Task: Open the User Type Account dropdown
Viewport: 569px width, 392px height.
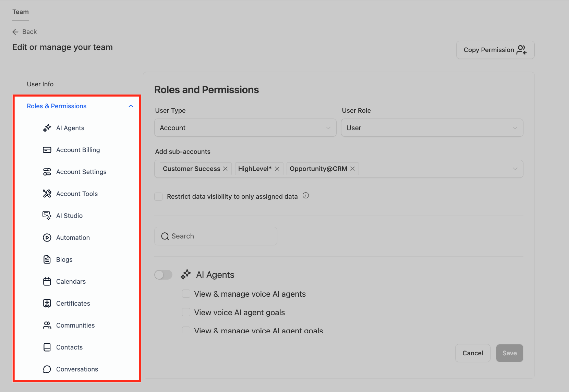Action: coord(245,128)
